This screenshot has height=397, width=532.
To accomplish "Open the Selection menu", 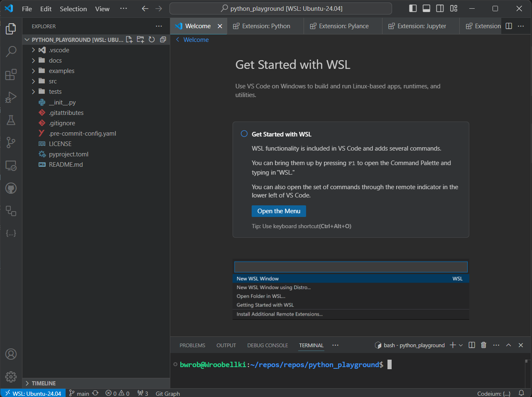I will 73,9.
